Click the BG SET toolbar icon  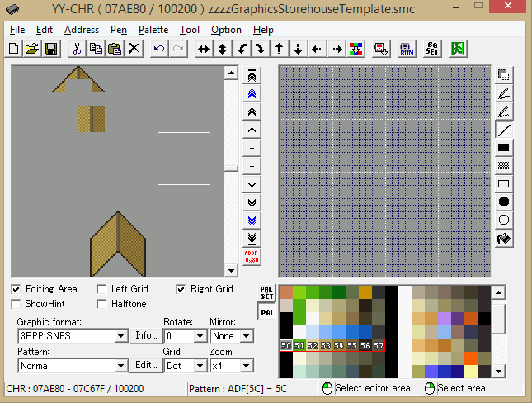click(432, 49)
